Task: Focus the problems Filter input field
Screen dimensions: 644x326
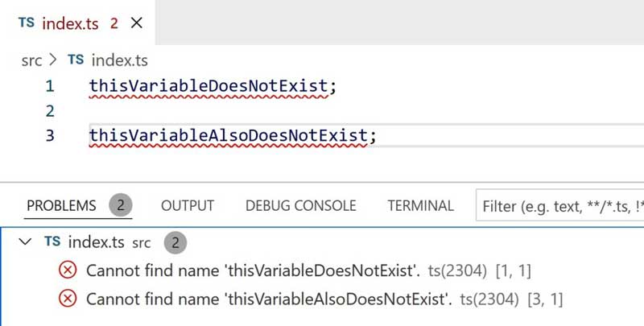Action: 559,205
